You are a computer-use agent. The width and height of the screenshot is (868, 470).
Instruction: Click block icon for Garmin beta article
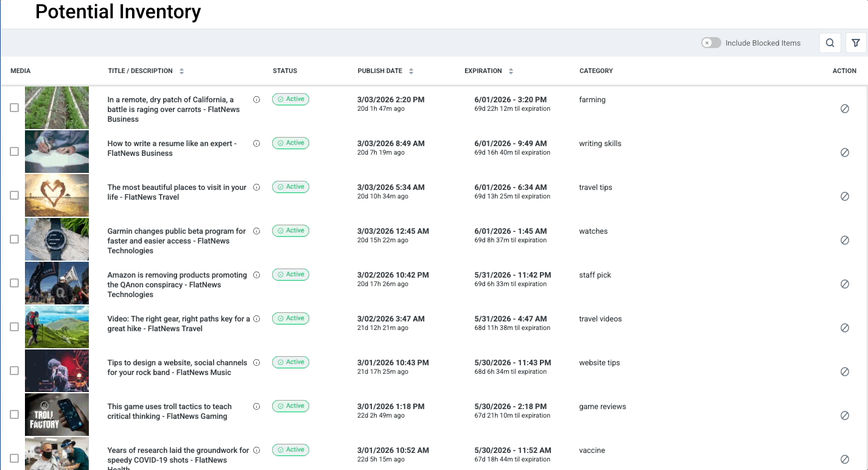coord(844,240)
